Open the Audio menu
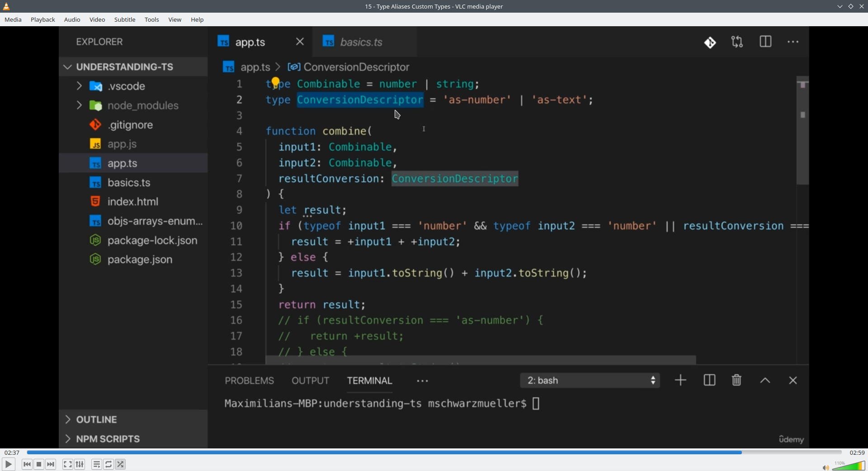Screen dimensions: 868x471 coord(72,20)
